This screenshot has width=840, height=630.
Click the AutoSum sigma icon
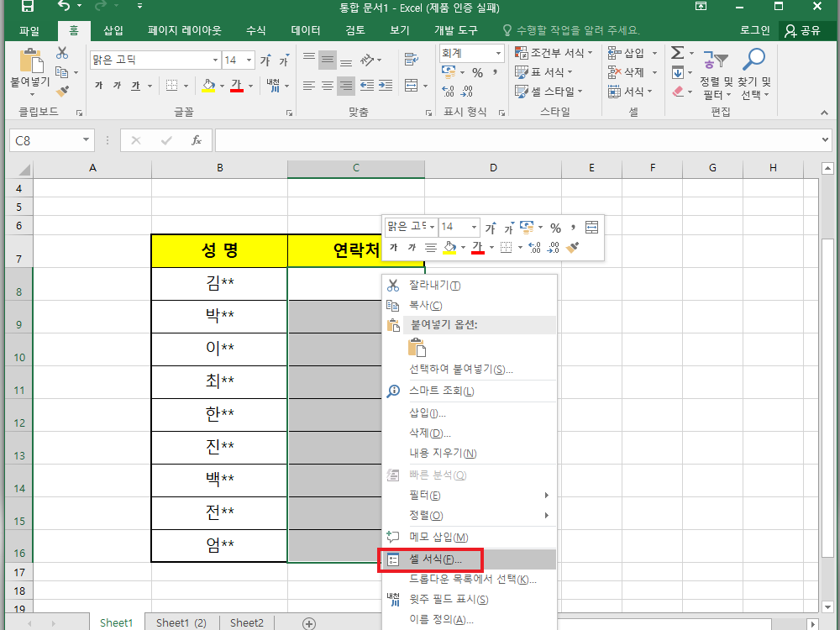click(677, 52)
